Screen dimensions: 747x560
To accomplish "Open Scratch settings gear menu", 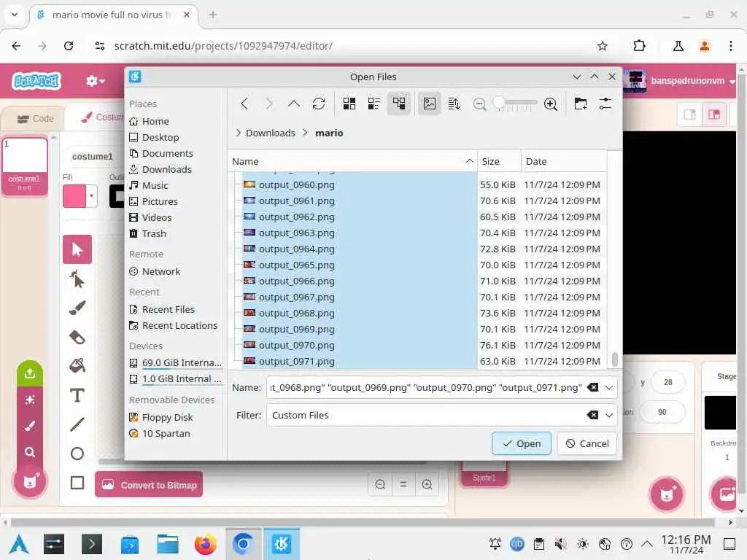I will click(96, 81).
